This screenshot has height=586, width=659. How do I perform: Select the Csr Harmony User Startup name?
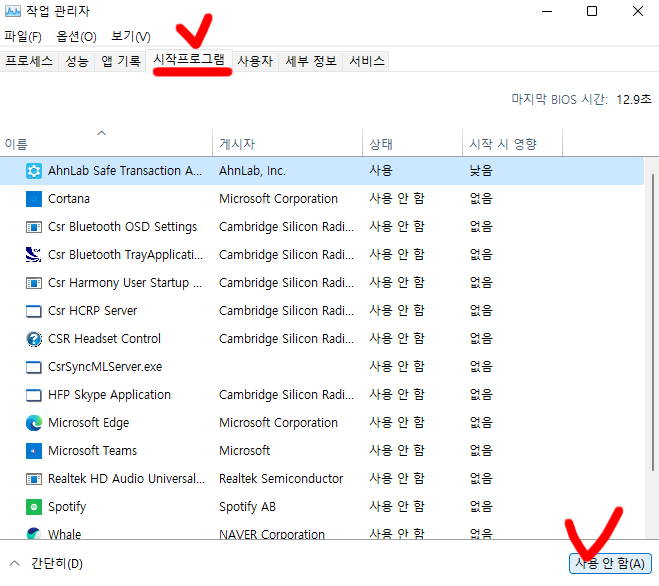pyautogui.click(x=125, y=283)
